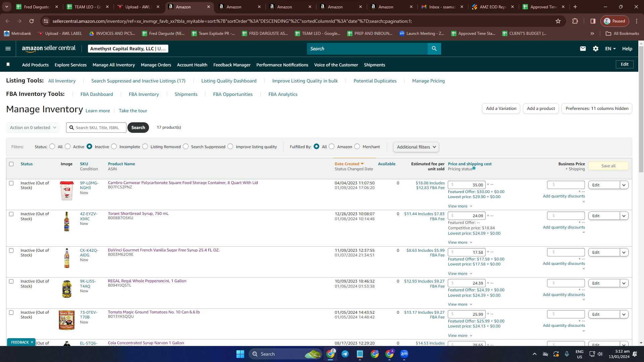
Task: Open Edit dropdown arrow for Torani row
Action: 624,216
